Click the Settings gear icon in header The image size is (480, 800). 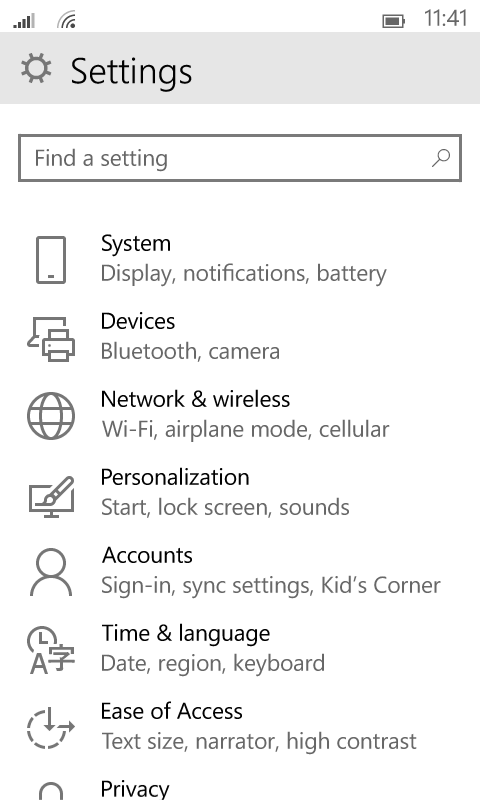click(36, 69)
